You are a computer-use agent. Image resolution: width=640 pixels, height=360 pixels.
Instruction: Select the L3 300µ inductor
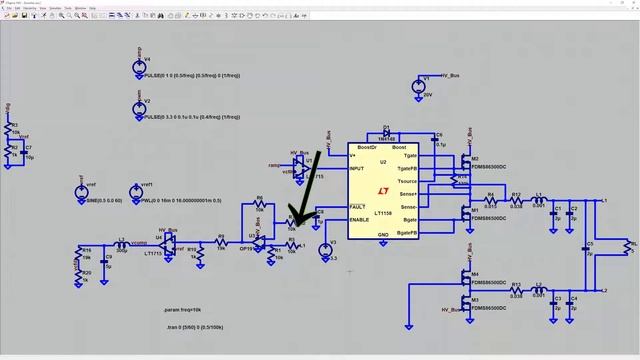click(121, 245)
